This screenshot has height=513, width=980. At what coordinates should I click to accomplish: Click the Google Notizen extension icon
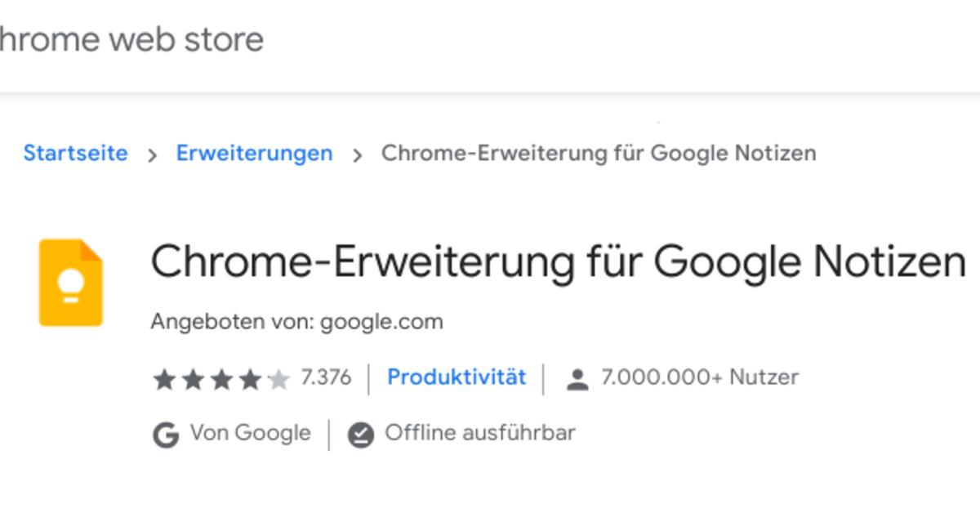[x=70, y=282]
